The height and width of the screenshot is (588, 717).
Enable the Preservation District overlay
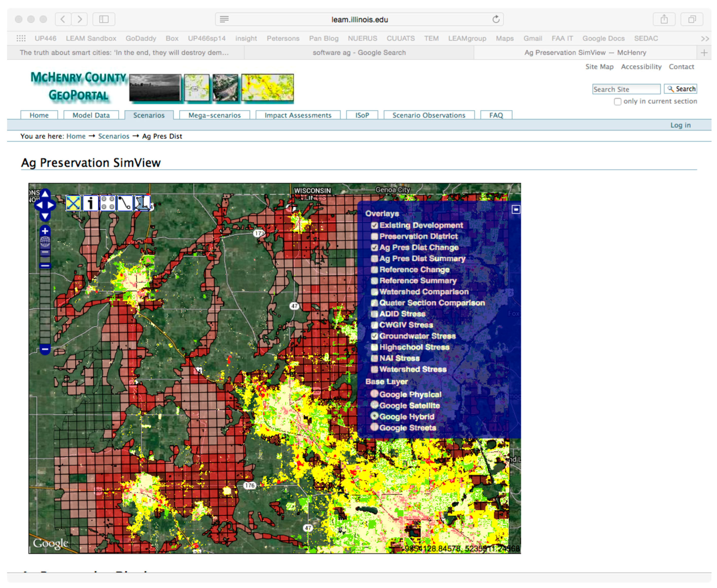pyautogui.click(x=374, y=237)
